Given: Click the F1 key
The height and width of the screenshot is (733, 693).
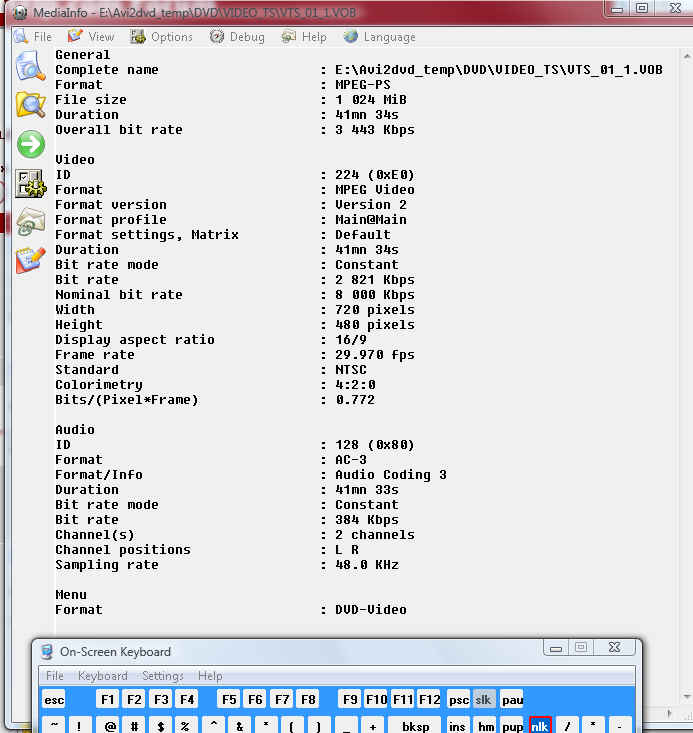Looking at the screenshot, I should point(108,699).
